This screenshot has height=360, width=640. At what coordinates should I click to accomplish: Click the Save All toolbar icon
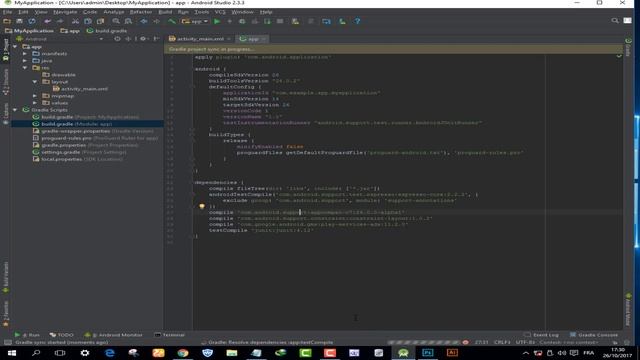[x=19, y=21]
